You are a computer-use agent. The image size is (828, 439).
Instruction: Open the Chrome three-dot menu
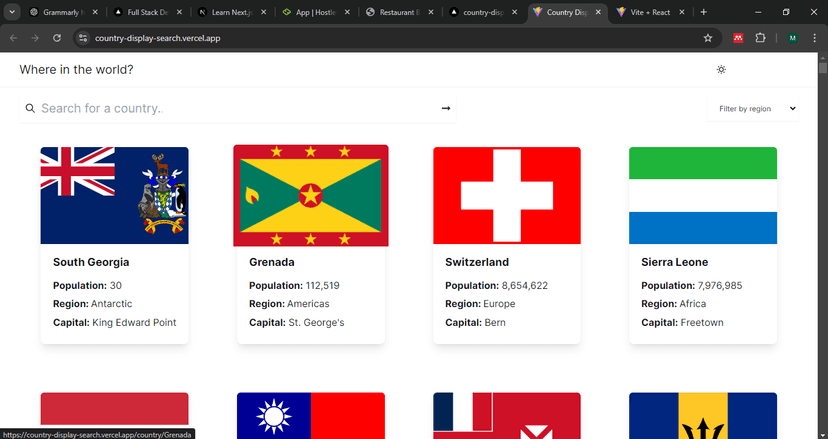[x=814, y=38]
